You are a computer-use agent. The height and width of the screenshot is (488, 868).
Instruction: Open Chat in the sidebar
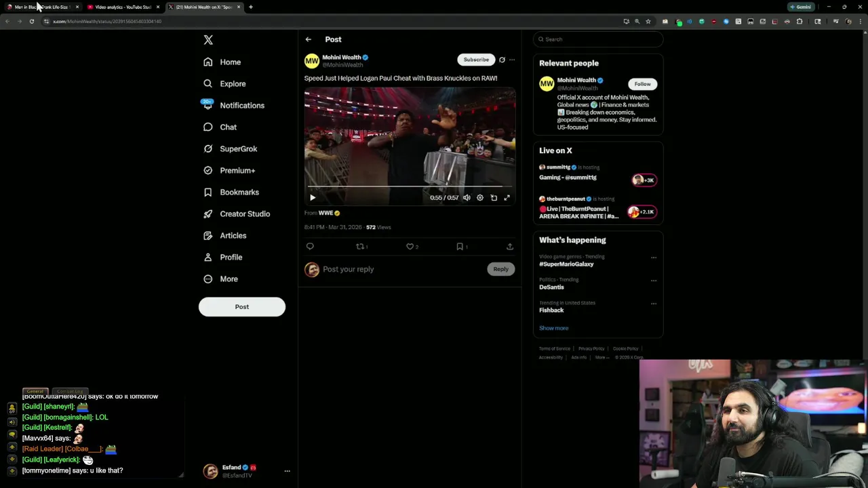[x=220, y=127]
